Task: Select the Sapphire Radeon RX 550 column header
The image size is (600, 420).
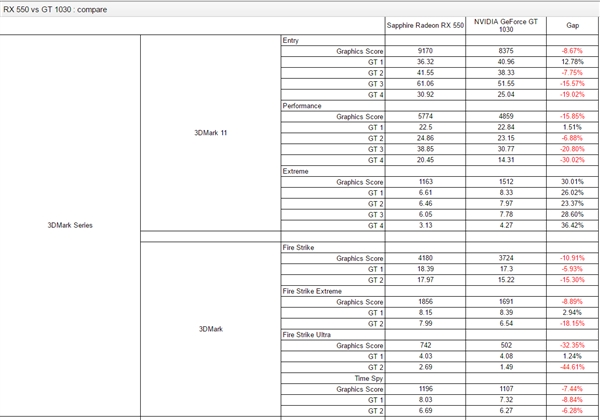Action: (x=425, y=26)
